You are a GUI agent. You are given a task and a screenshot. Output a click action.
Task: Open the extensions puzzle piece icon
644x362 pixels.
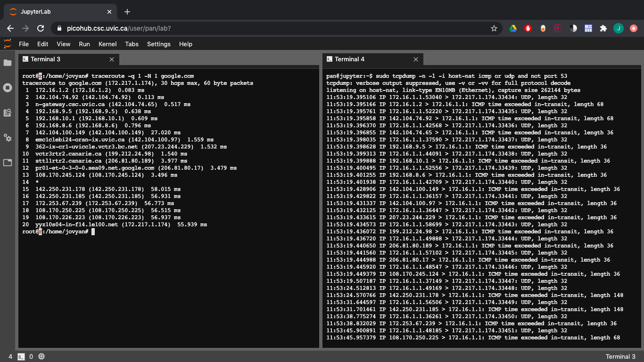(603, 28)
